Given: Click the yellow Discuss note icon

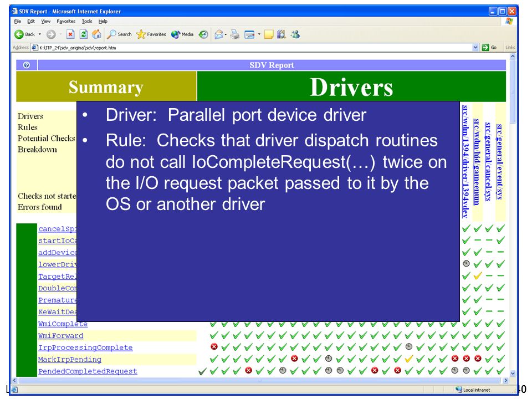Looking at the screenshot, I should pos(269,34).
